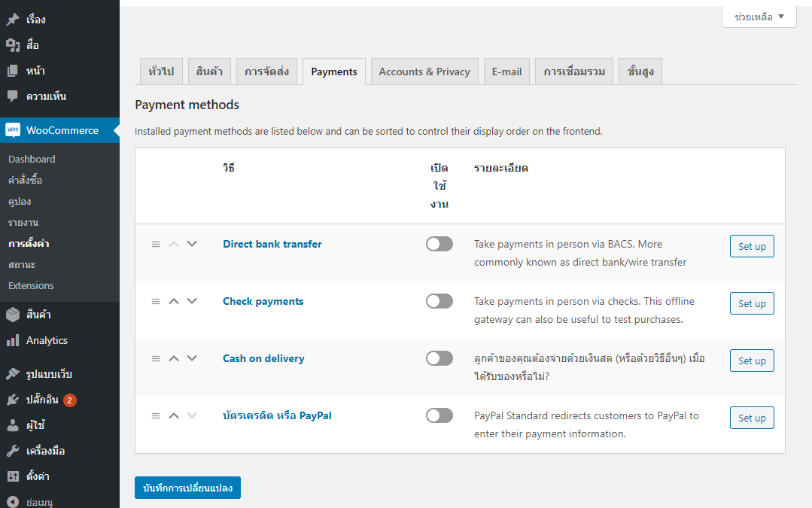This screenshot has width=812, height=508.
Task: Click the paintbrush icon beside รูปแบบเว็บ
Action: [x=13, y=374]
